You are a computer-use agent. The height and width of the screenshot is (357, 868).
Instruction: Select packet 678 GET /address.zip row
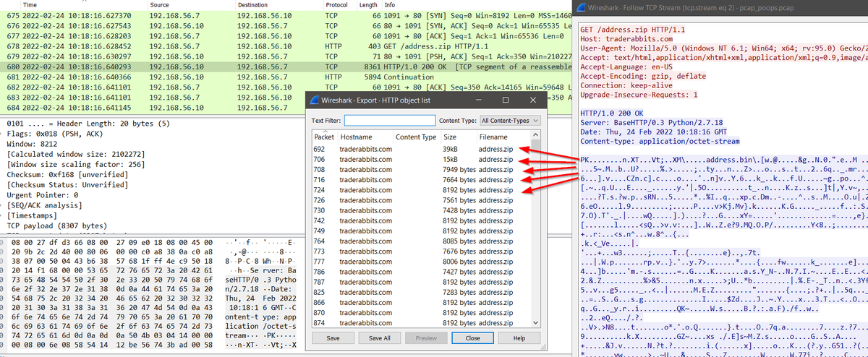(286, 45)
